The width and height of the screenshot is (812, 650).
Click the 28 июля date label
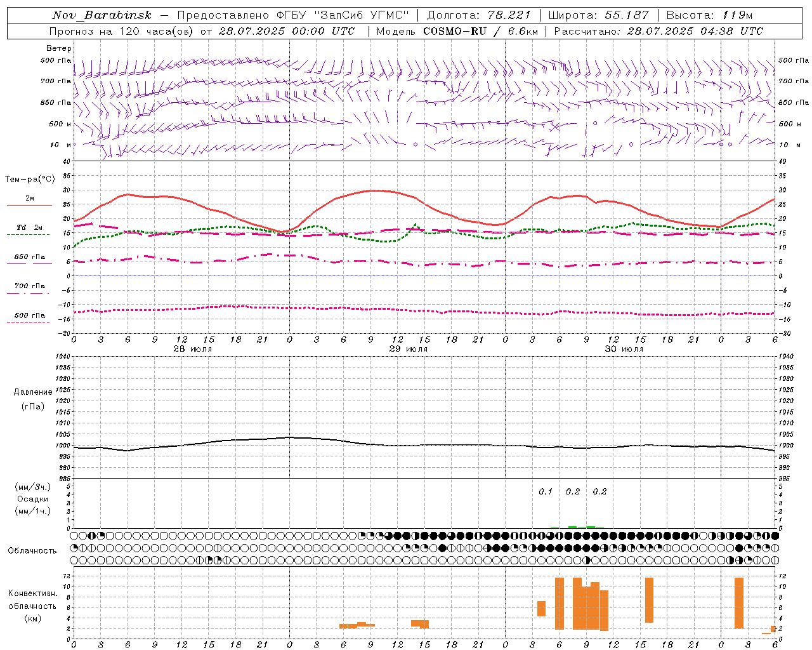193,349
